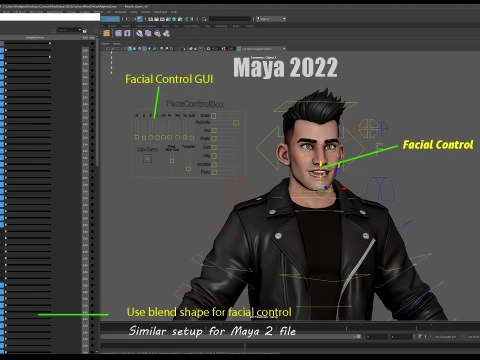Viewport: 480px width, 360px height.
Task: Click the time range slider bar
Action: 230,337
